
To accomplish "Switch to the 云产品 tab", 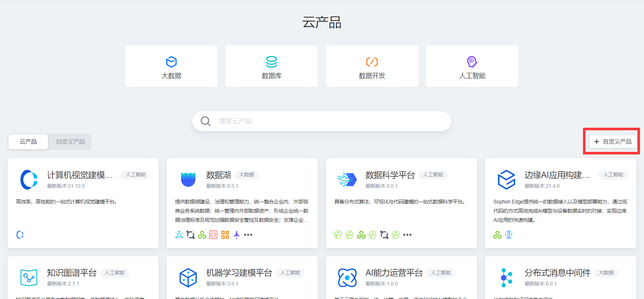I will [28, 142].
